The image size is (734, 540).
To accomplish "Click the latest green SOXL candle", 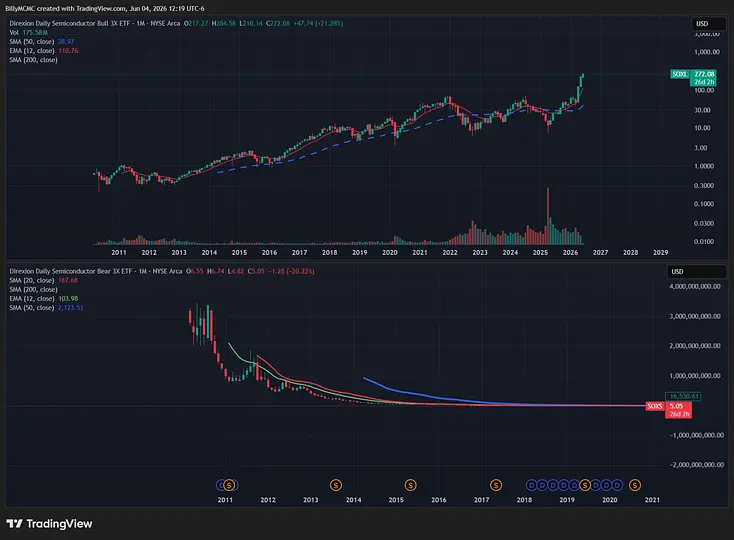I will pos(583,76).
